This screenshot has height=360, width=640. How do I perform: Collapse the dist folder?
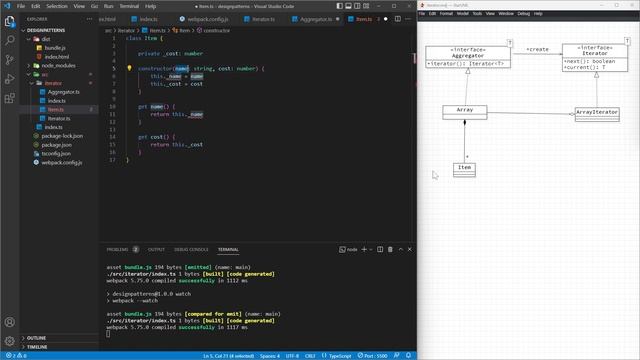coord(46,39)
